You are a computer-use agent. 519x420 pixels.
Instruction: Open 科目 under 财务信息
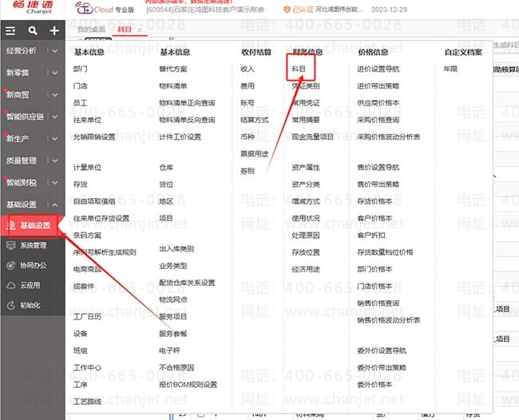[x=299, y=69]
